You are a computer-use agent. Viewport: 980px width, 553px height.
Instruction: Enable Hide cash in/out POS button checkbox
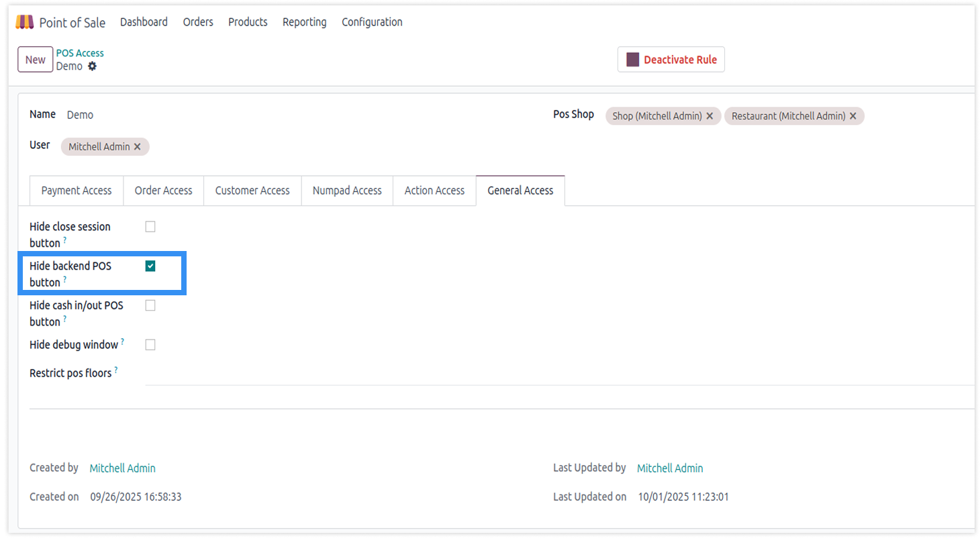(x=150, y=305)
